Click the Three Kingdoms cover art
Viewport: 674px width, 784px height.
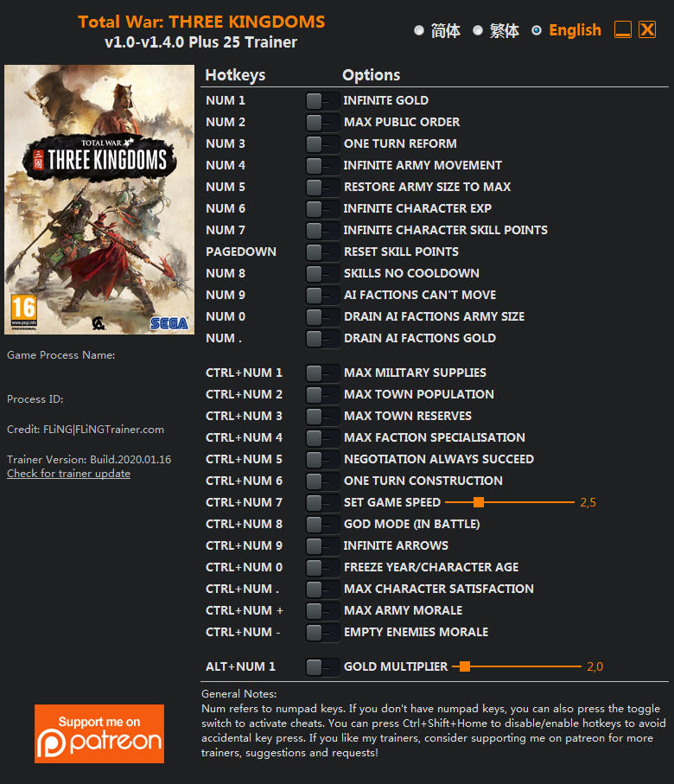coord(99,200)
